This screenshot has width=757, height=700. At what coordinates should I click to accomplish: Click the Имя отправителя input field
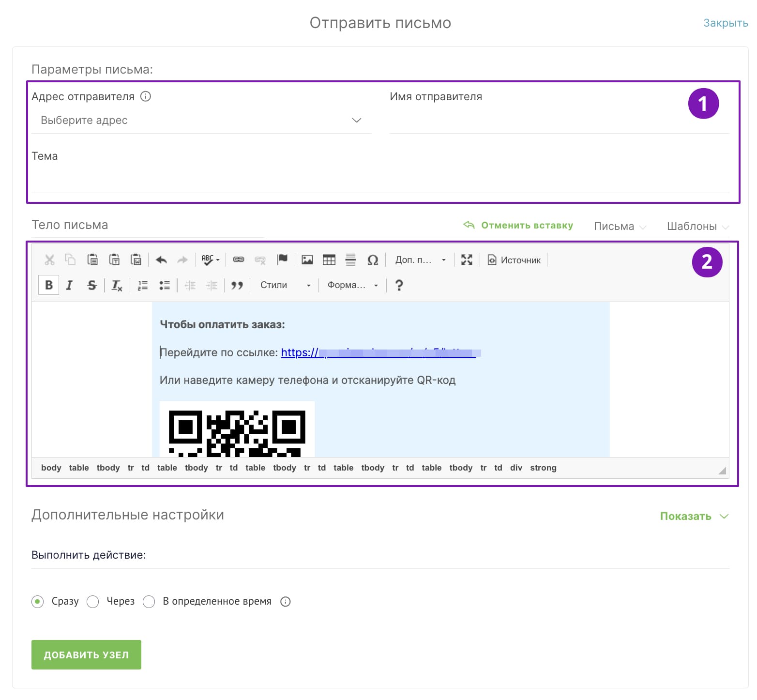[x=560, y=121]
